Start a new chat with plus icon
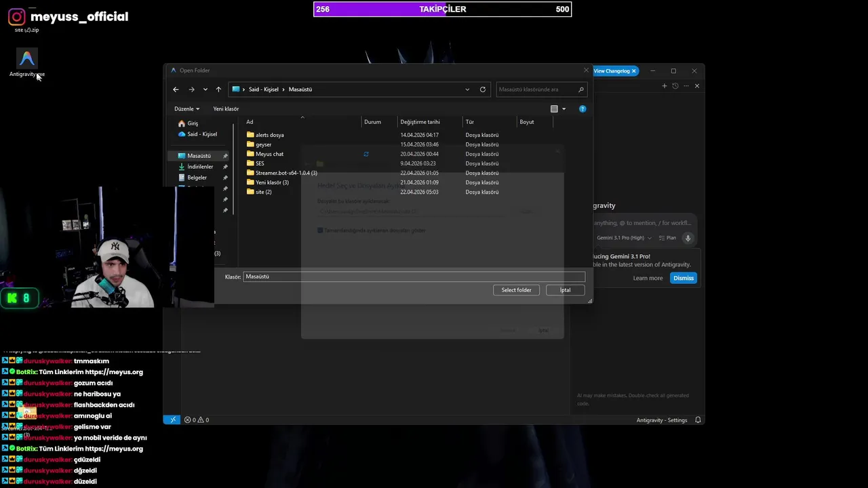868x488 pixels. (x=665, y=86)
